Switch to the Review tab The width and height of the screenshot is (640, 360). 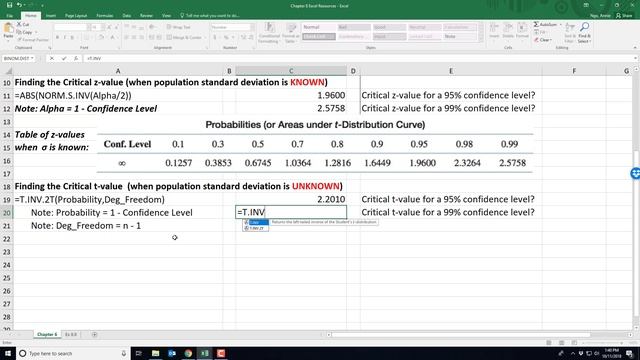pyautogui.click(x=146, y=16)
